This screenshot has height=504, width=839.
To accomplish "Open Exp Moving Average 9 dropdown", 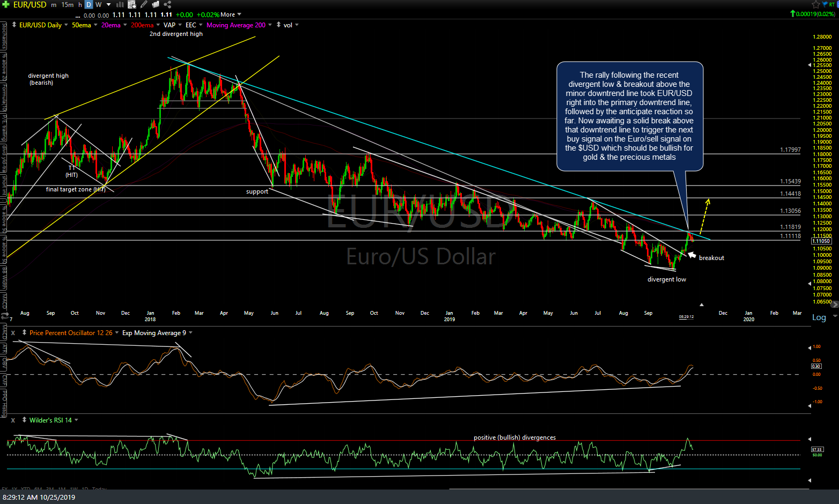I will (190, 333).
